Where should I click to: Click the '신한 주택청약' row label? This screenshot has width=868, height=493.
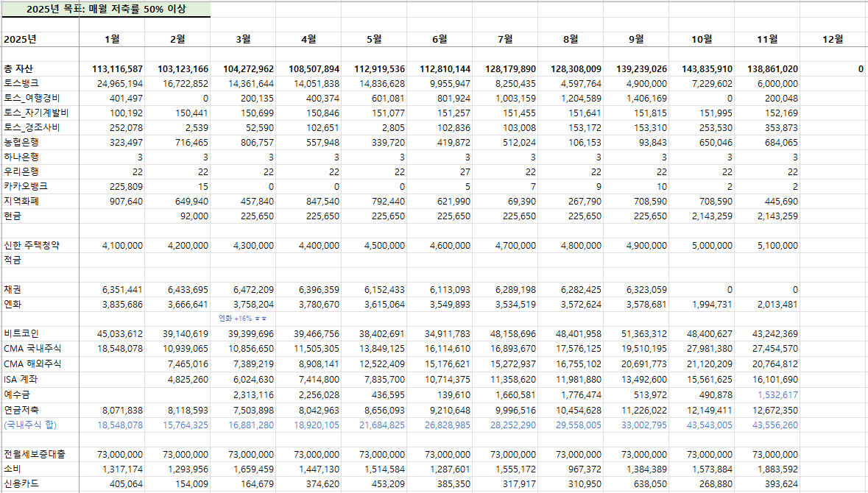(32, 245)
